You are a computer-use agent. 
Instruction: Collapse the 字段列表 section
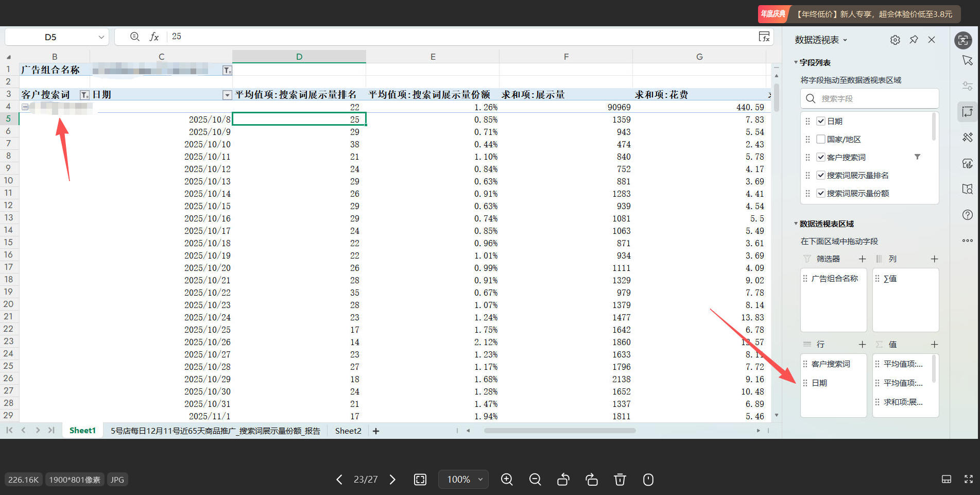coord(796,62)
